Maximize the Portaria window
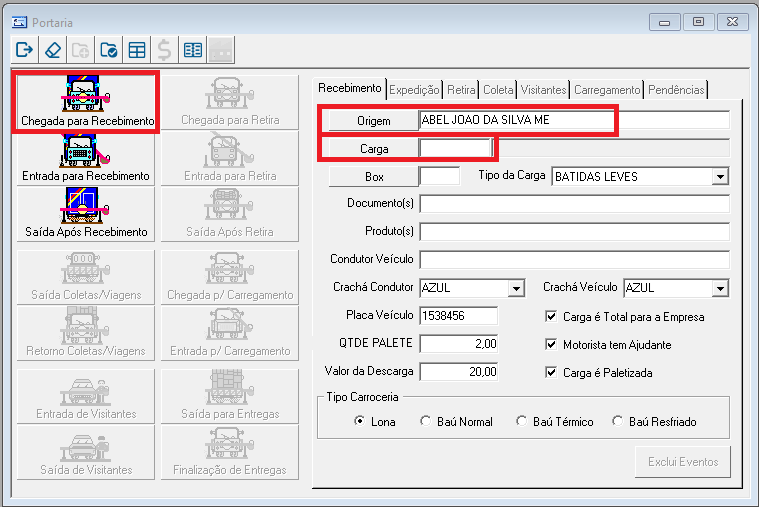 coord(698,22)
